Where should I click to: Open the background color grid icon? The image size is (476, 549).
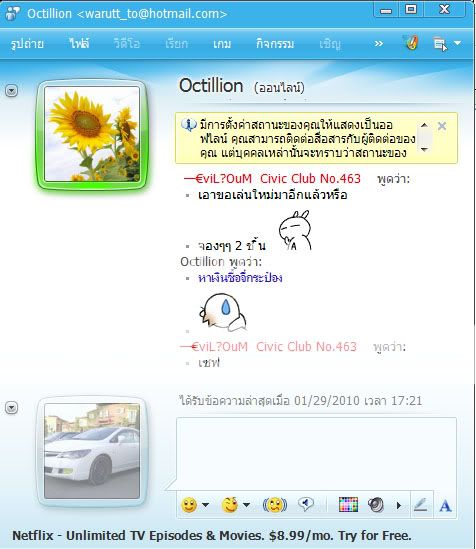pyautogui.click(x=348, y=505)
